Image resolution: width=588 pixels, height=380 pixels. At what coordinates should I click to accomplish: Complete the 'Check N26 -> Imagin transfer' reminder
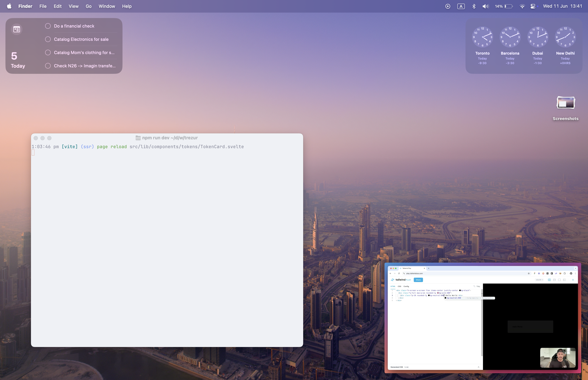pyautogui.click(x=48, y=66)
